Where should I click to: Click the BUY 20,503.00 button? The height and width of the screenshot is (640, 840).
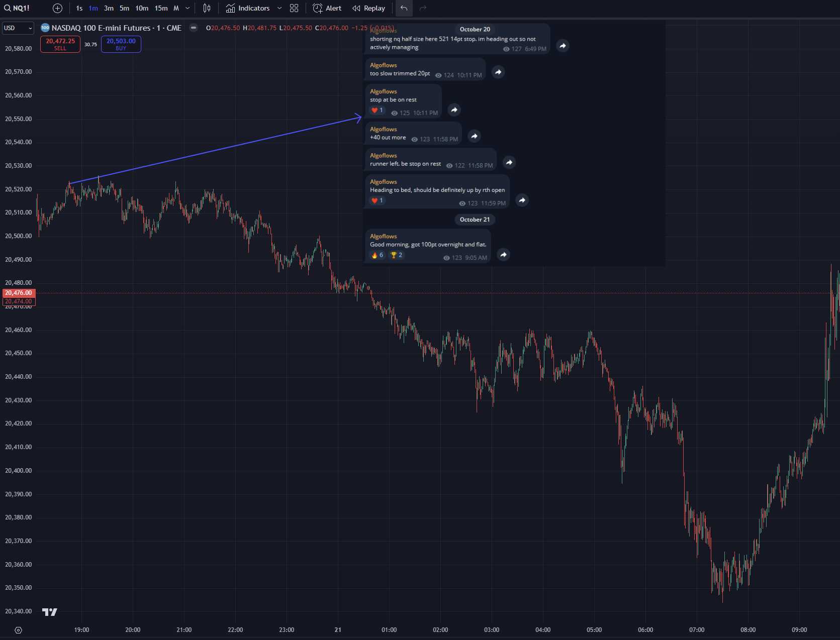point(121,44)
